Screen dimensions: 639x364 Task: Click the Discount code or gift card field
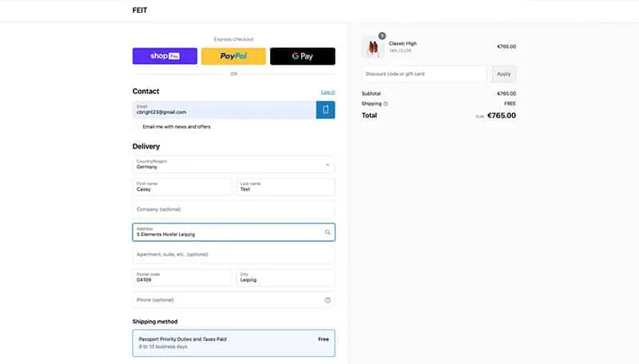[x=424, y=74]
